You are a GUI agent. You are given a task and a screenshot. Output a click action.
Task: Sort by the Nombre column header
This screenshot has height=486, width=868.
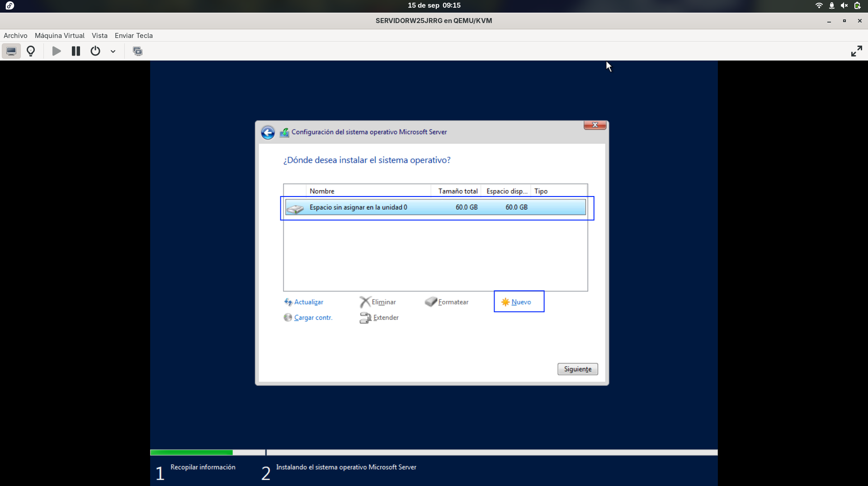(x=368, y=191)
